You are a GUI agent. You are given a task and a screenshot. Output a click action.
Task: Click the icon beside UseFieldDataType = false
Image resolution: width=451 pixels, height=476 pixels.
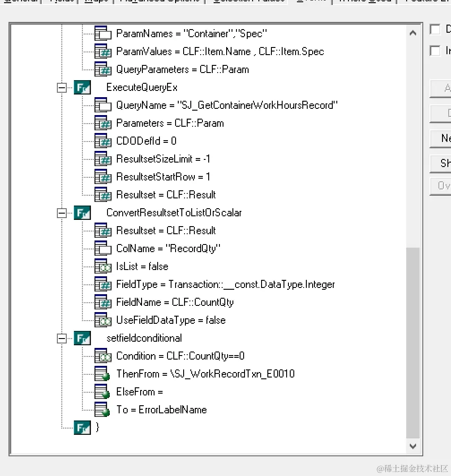pos(103,320)
